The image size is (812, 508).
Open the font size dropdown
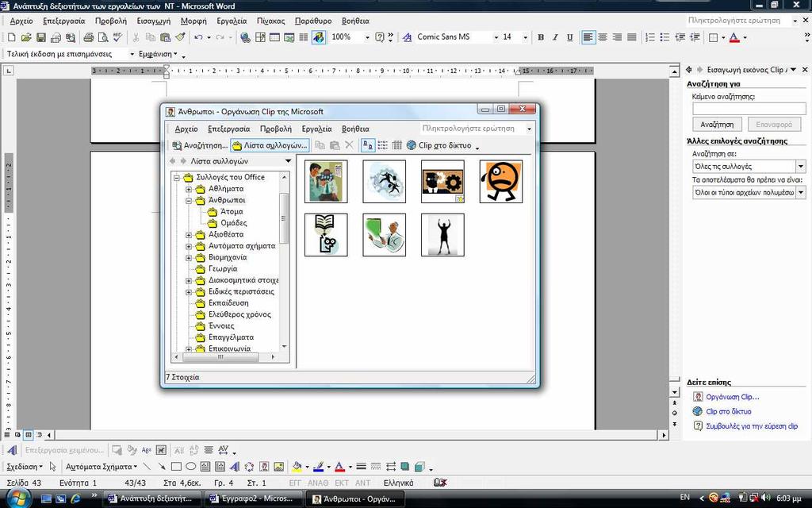coord(525,37)
